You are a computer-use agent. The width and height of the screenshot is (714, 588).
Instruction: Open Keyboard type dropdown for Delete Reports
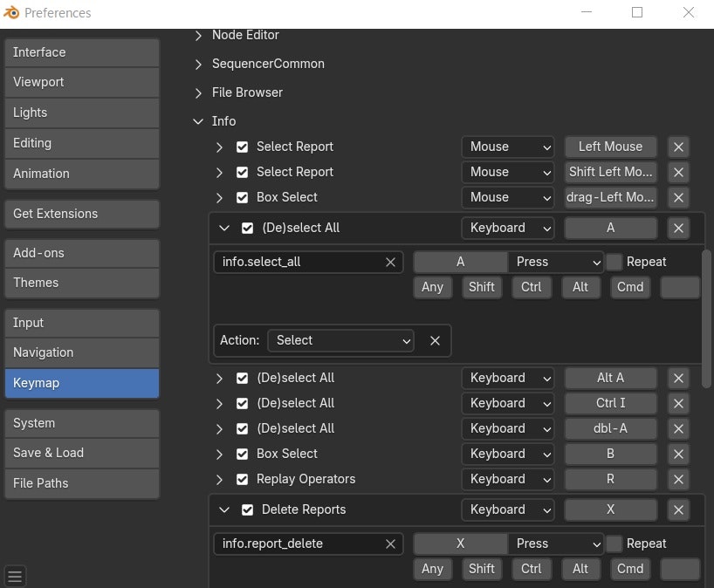pyautogui.click(x=508, y=509)
